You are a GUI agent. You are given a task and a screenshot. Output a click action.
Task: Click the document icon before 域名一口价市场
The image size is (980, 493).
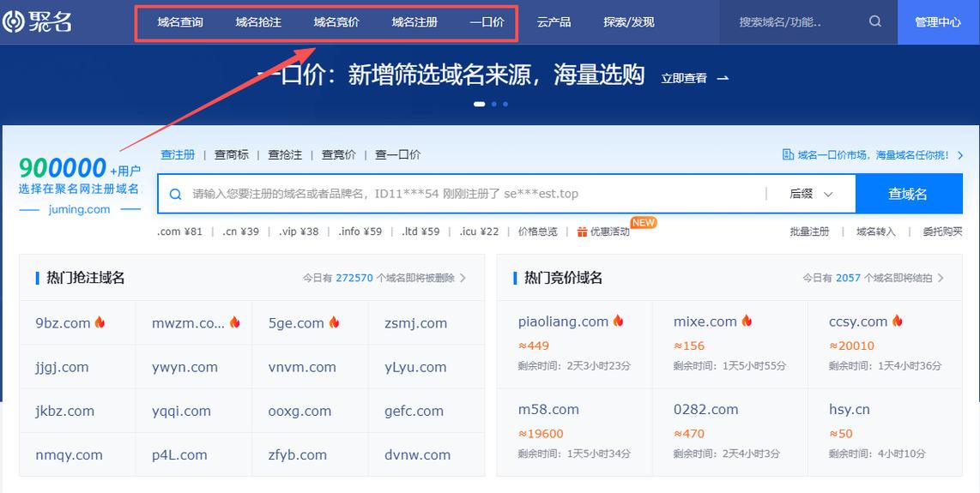pyautogui.click(x=788, y=154)
